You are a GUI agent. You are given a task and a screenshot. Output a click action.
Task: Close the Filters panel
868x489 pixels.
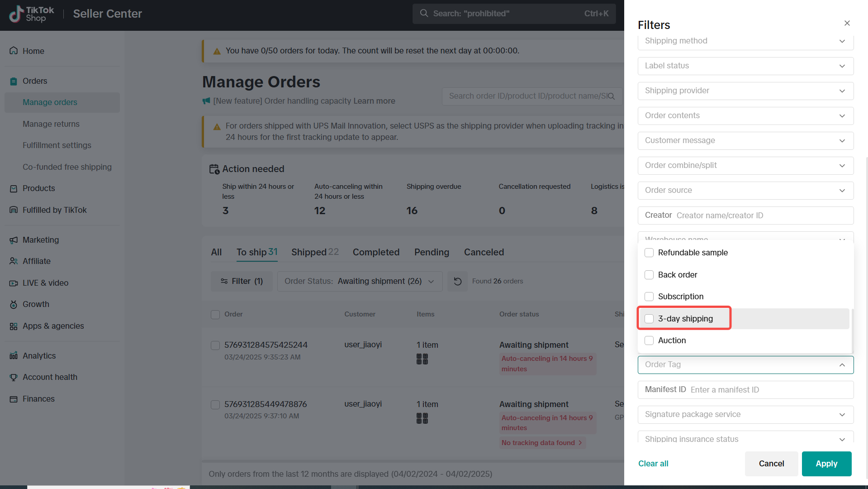pos(847,23)
